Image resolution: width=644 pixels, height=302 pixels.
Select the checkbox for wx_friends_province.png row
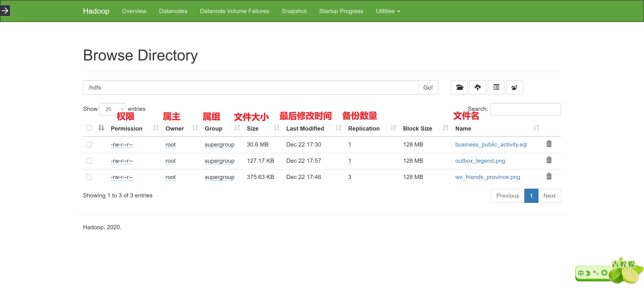point(89,177)
